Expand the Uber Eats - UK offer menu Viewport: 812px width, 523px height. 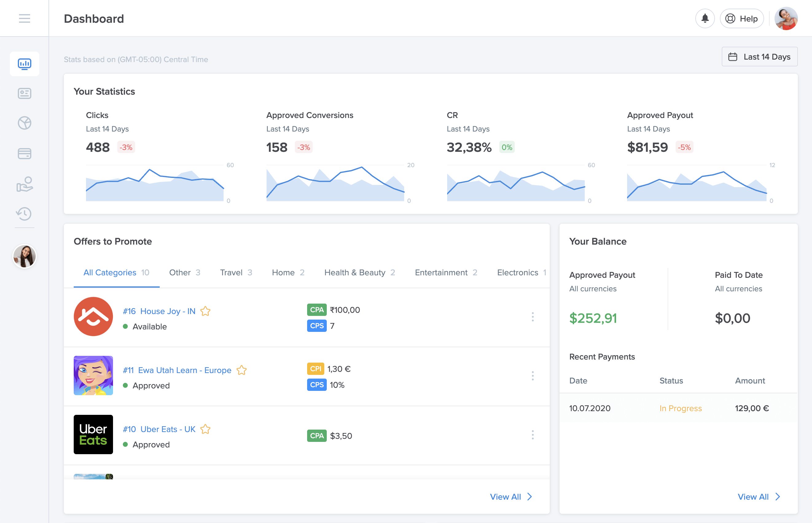tap(532, 435)
